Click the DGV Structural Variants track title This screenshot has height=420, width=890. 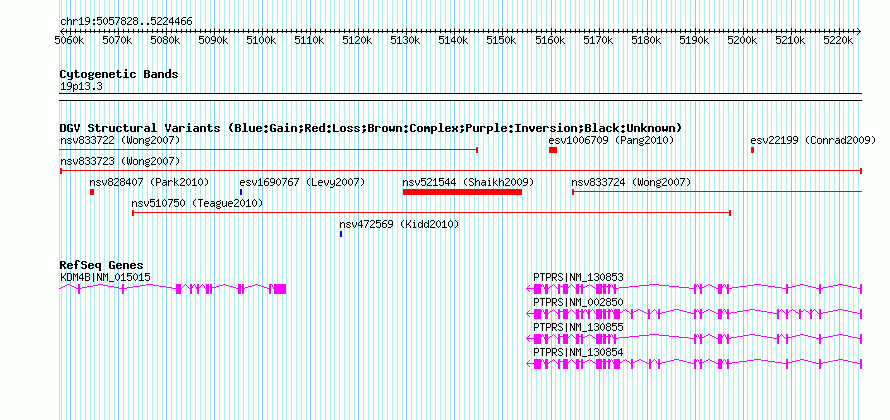point(371,128)
